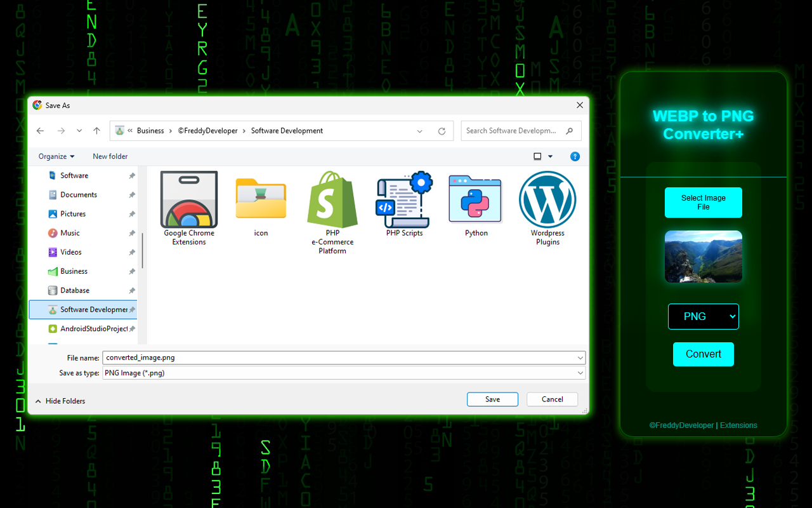Expand the address bar history dropdown
The height and width of the screenshot is (508, 812).
click(x=420, y=131)
